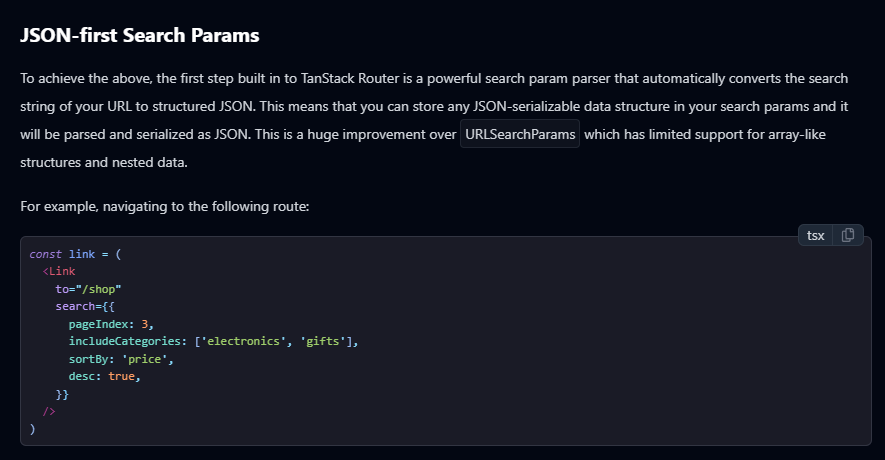Click the 'electronics' string in the array
The image size is (885, 460).
(x=243, y=341)
